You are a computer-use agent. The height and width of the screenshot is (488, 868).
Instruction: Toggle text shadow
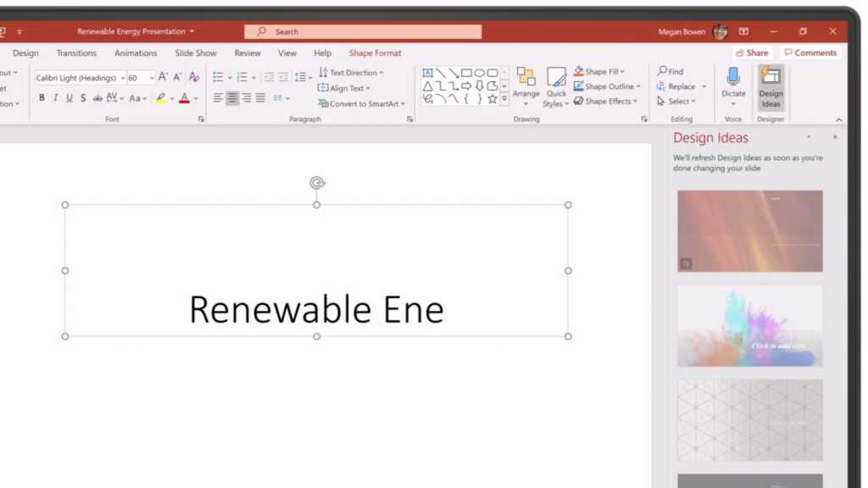[x=83, y=98]
